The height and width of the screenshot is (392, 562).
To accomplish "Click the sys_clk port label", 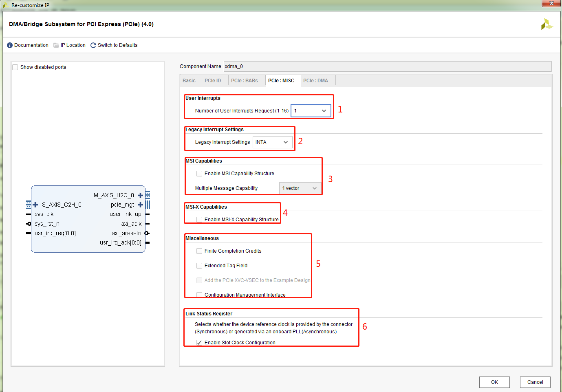I will [x=44, y=214].
